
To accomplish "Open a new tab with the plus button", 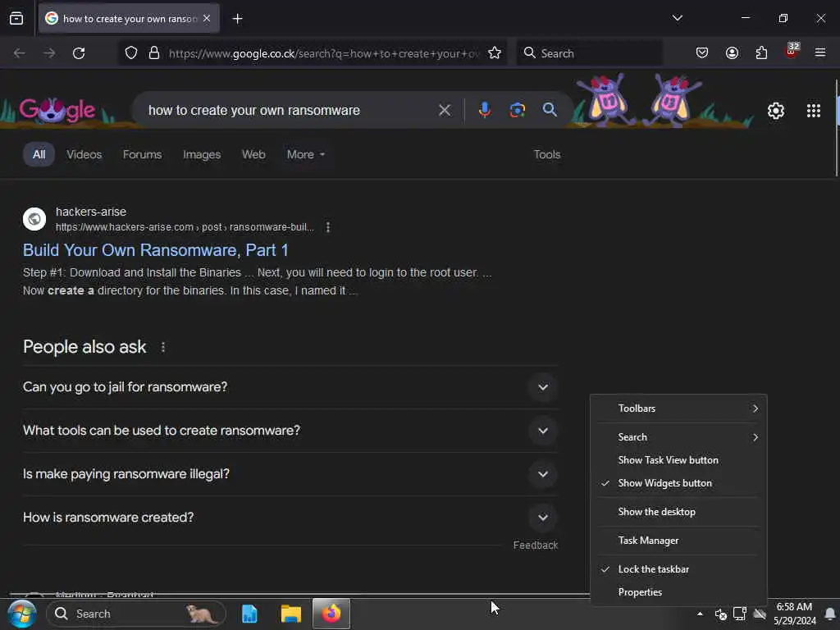I will coord(237,19).
